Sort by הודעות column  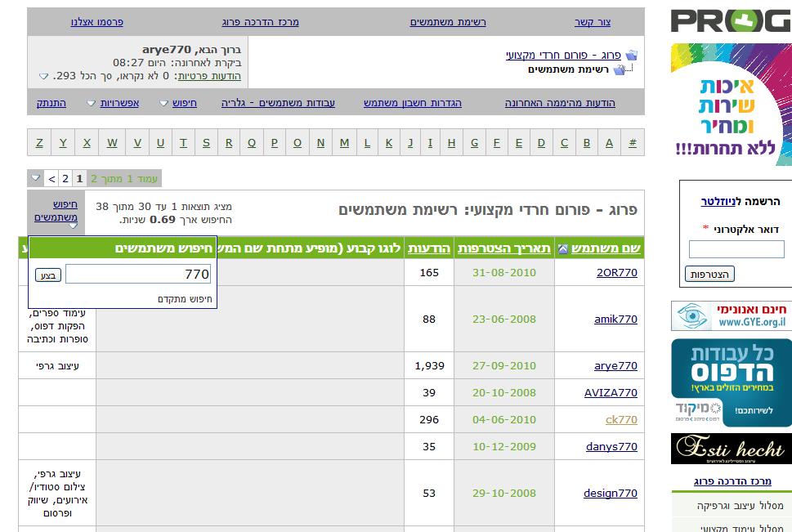(x=429, y=248)
